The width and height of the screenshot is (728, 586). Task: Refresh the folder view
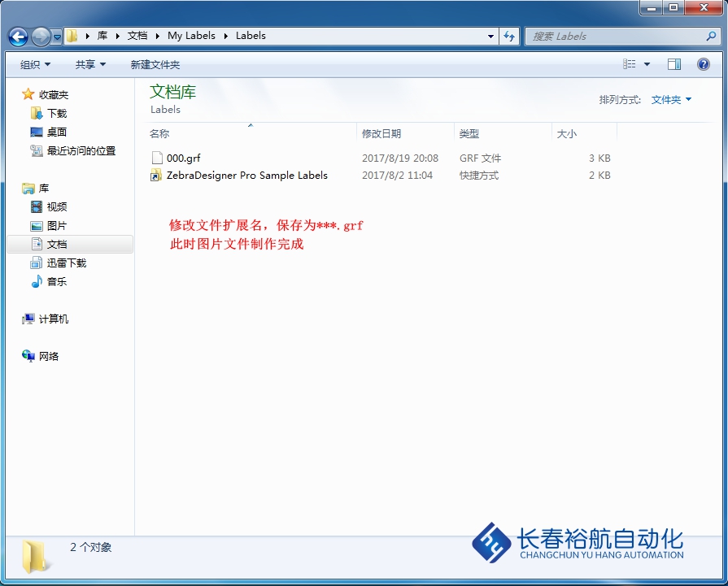tap(509, 37)
